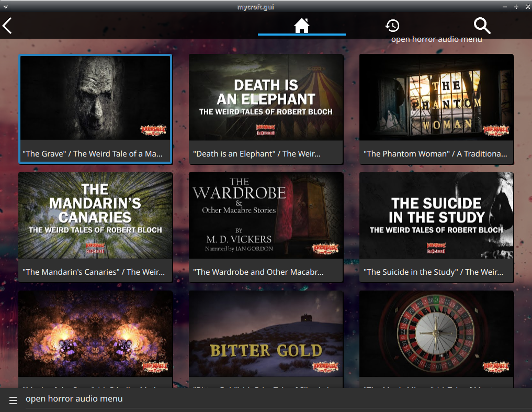Click caption "Death is an Elephant" / The Weir...
The width and height of the screenshot is (532, 412).
coord(257,154)
